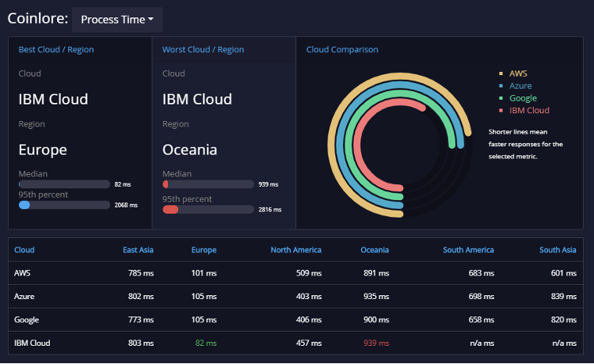Image resolution: width=594 pixels, height=364 pixels.
Task: Sort table by East Asia column
Action: (138, 250)
